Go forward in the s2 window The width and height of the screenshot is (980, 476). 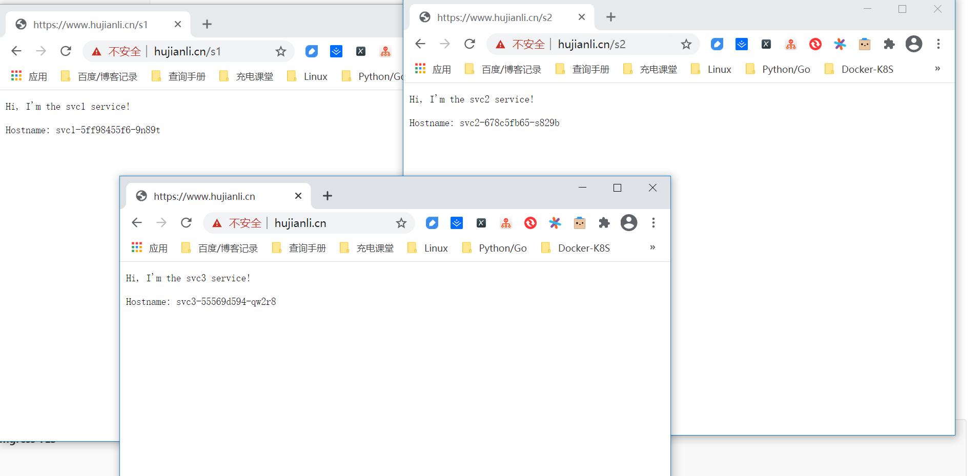(445, 44)
